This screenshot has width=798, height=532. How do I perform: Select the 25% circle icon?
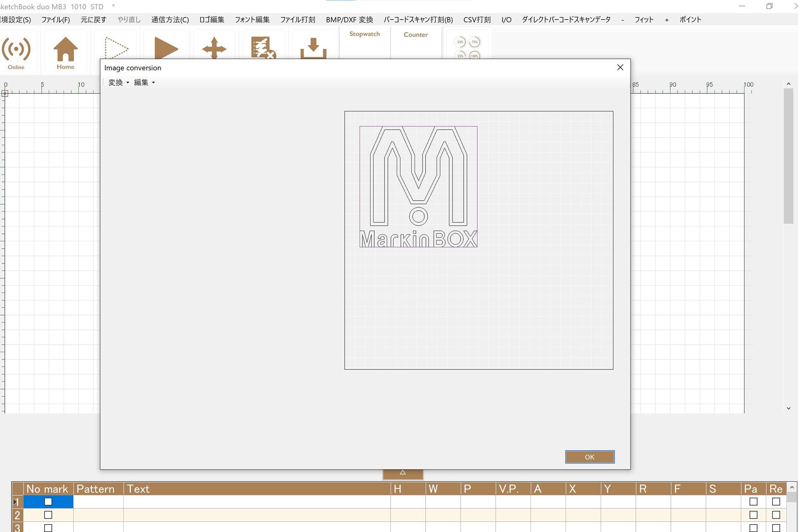460,55
